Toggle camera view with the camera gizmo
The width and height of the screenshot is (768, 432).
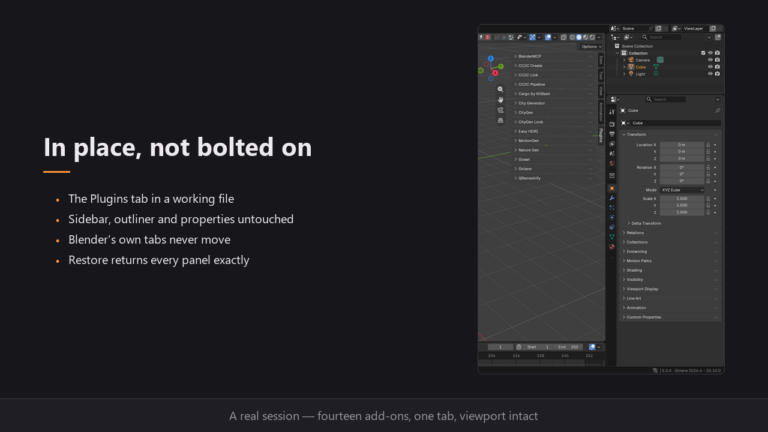[x=500, y=110]
